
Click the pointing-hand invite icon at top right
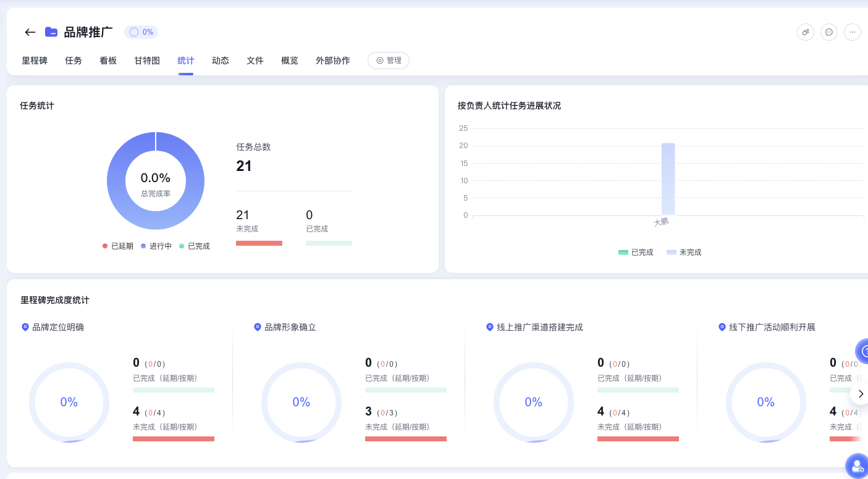click(x=806, y=32)
